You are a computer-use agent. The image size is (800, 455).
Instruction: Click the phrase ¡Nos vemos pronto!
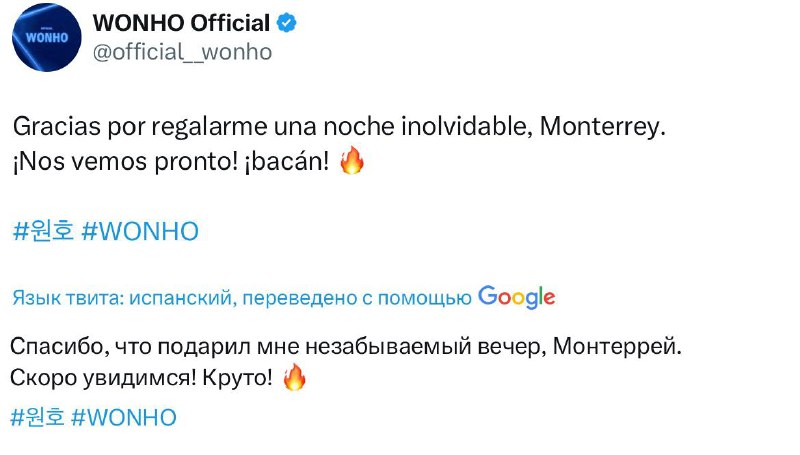(x=125, y=162)
